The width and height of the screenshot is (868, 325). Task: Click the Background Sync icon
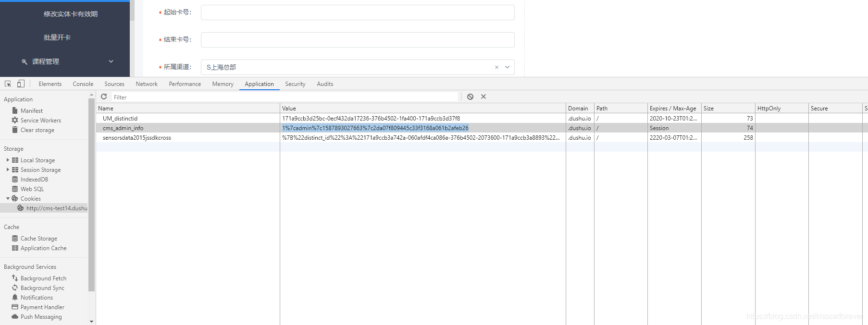(x=15, y=288)
